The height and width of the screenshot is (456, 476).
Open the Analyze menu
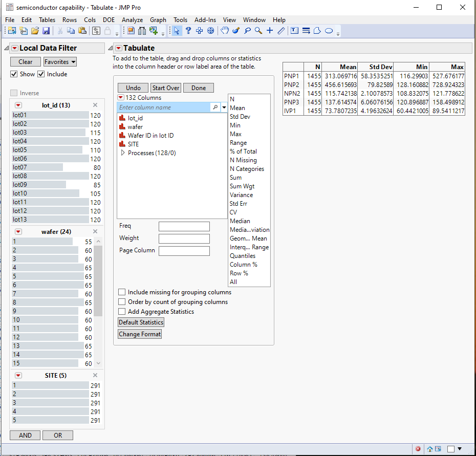[x=132, y=20]
